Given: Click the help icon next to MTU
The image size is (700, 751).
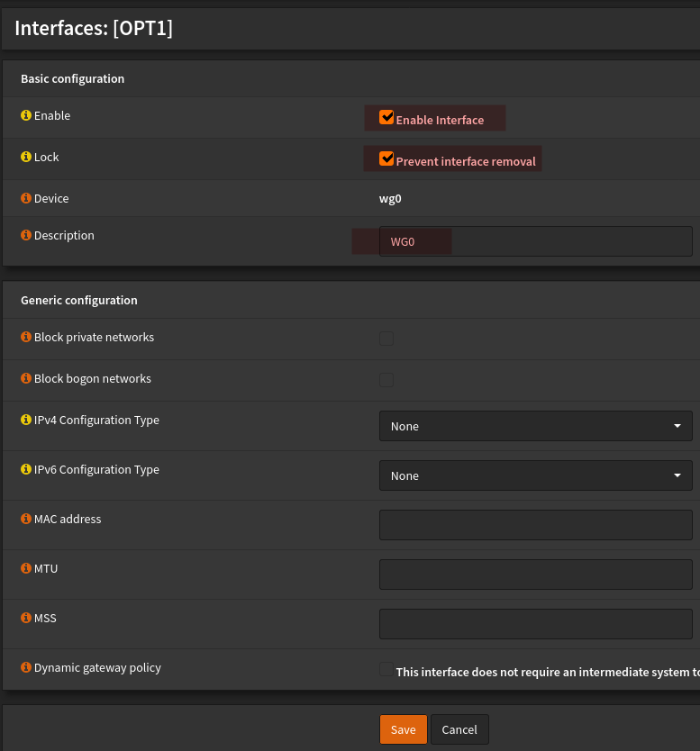Looking at the screenshot, I should (x=26, y=569).
